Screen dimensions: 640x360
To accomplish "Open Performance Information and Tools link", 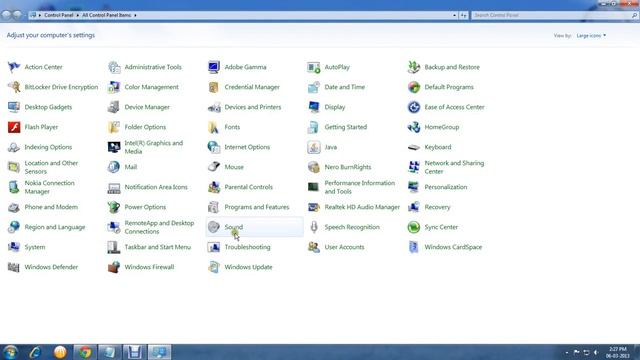I will pos(360,187).
